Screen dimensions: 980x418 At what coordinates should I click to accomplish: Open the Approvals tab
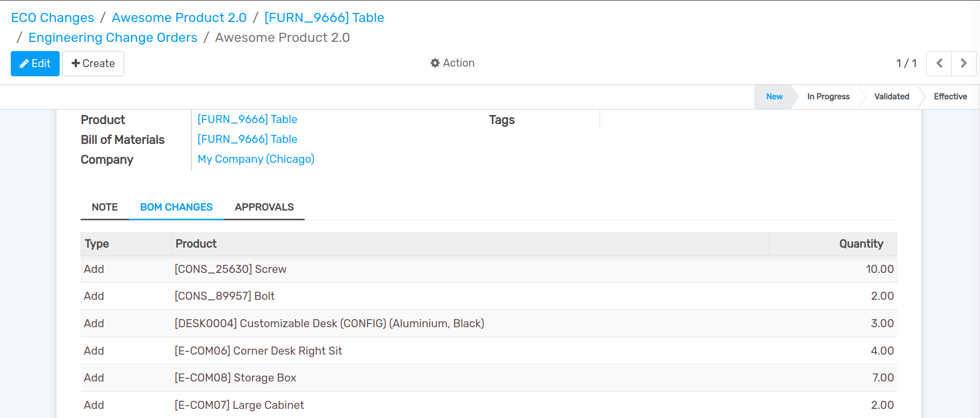click(x=264, y=207)
